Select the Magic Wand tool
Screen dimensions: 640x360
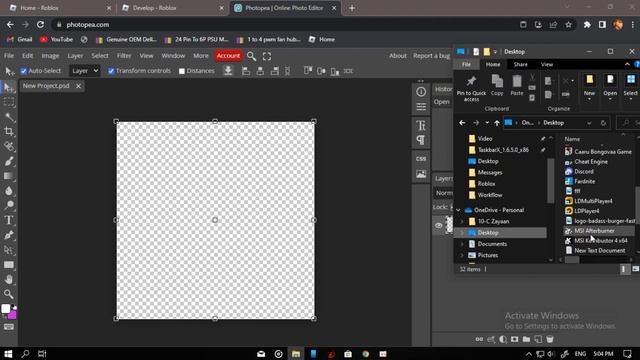[x=9, y=117]
